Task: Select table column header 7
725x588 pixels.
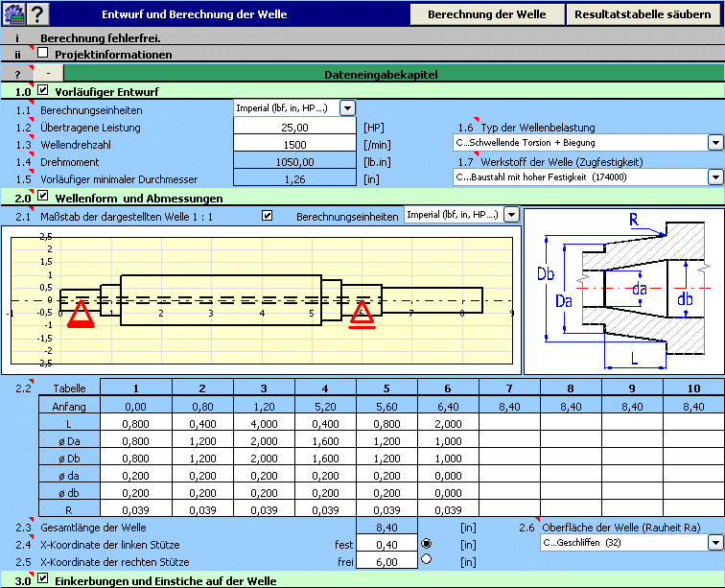Action: [x=509, y=388]
